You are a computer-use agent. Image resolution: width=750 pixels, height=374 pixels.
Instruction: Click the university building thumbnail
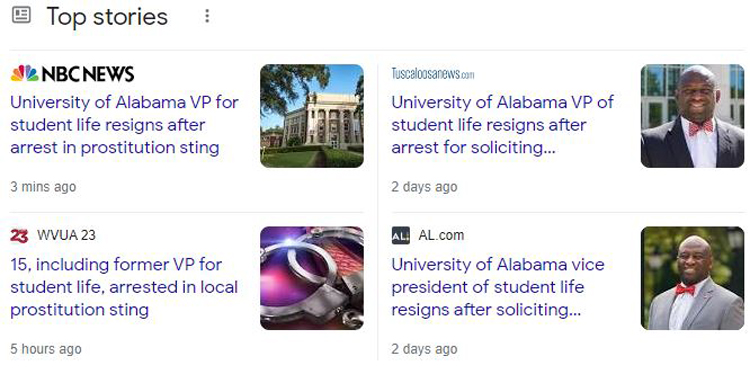click(x=312, y=116)
